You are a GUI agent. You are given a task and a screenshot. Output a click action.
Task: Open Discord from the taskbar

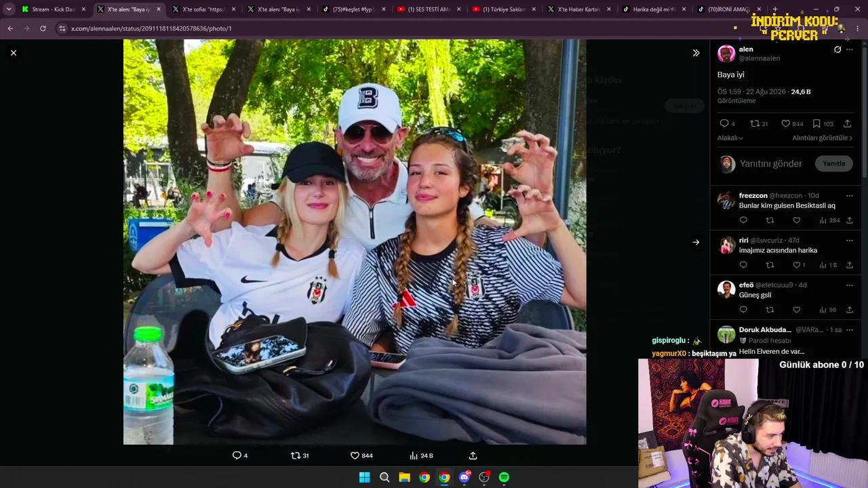coord(464,477)
